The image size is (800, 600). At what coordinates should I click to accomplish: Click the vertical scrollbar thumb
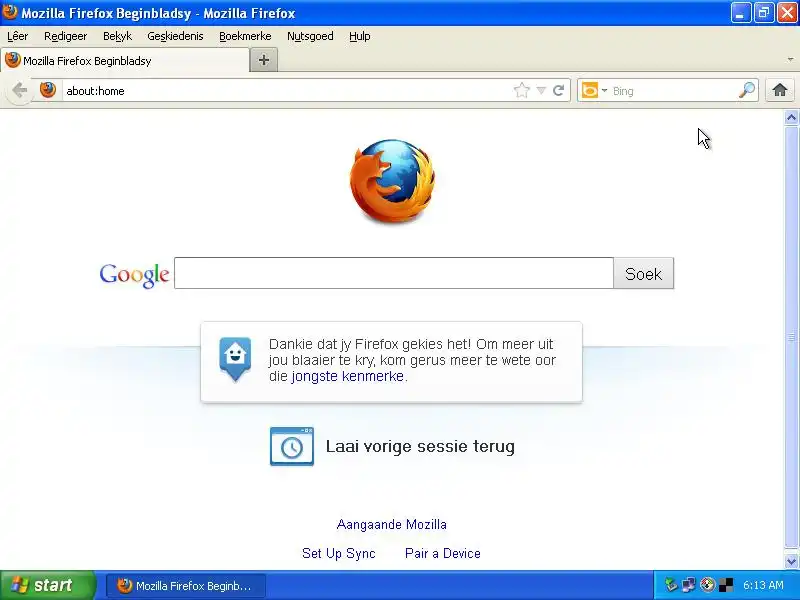[791, 337]
